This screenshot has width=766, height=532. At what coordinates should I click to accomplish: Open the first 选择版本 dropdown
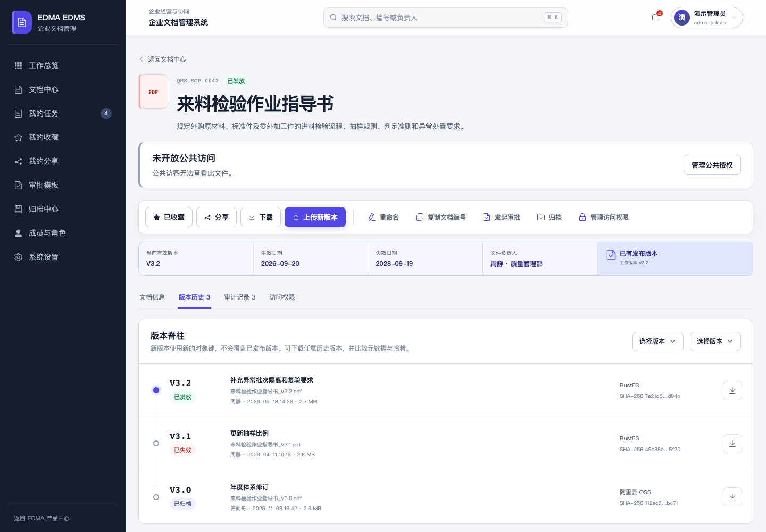click(x=658, y=342)
